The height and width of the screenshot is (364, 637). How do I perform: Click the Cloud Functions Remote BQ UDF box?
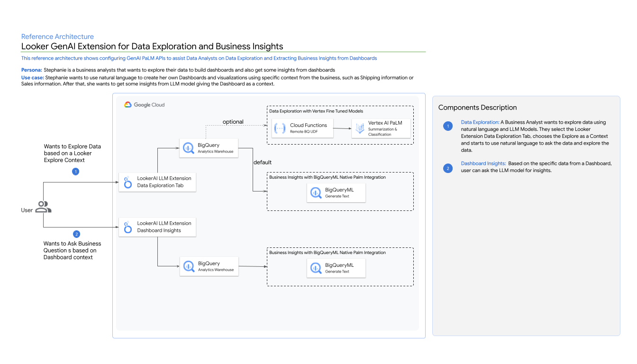pos(302,128)
